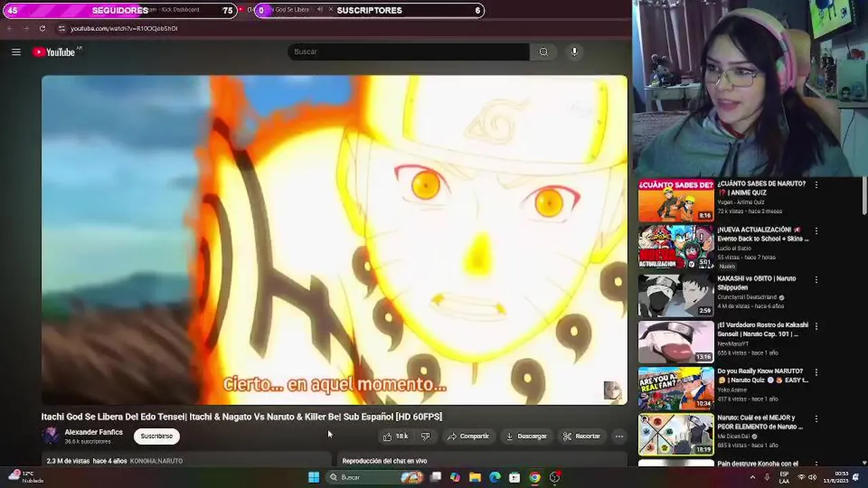This screenshot has width=868, height=488.
Task: Open ¿Cuánto sabes de Naruto? quiz thumbnail
Action: click(676, 201)
